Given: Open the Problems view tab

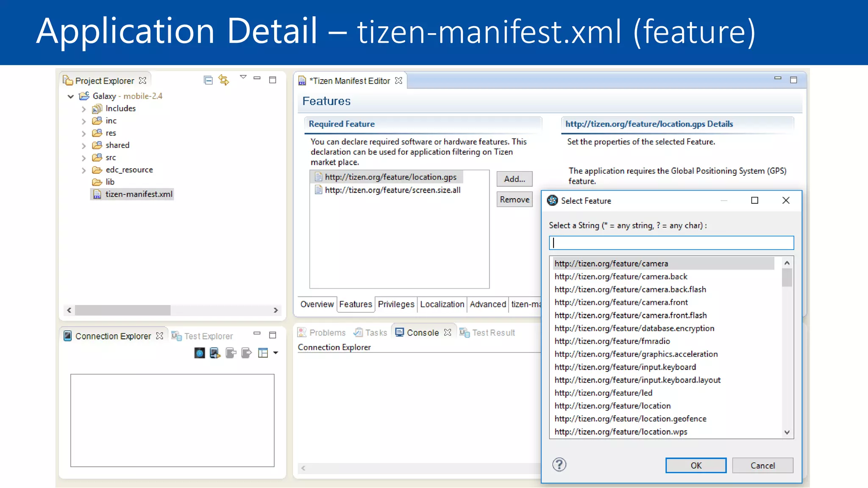Looking at the screenshot, I should tap(322, 333).
